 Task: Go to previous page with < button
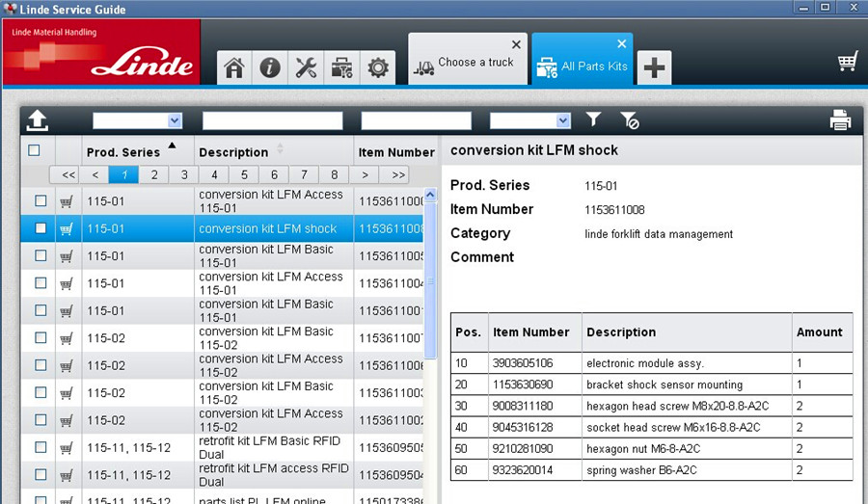(95, 174)
